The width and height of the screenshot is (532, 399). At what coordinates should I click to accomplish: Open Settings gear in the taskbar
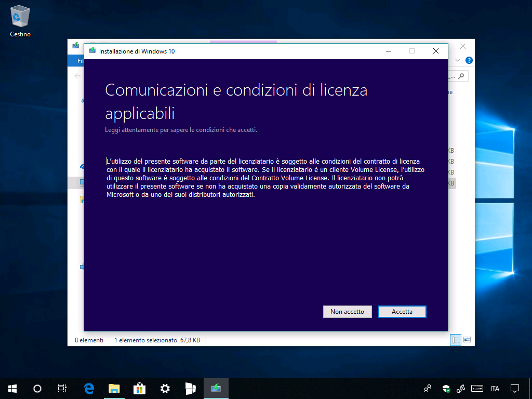click(x=165, y=389)
